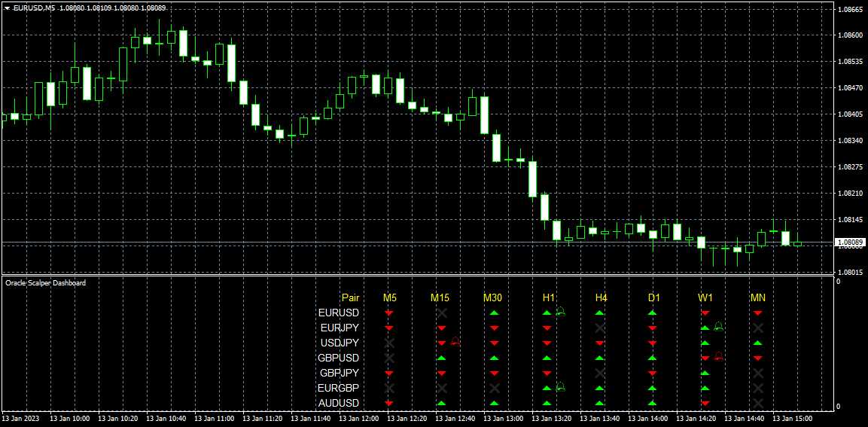Viewport: 868px width, 427px height.
Task: Click the green up arrow for GBPJPY W1
Action: tap(705, 373)
